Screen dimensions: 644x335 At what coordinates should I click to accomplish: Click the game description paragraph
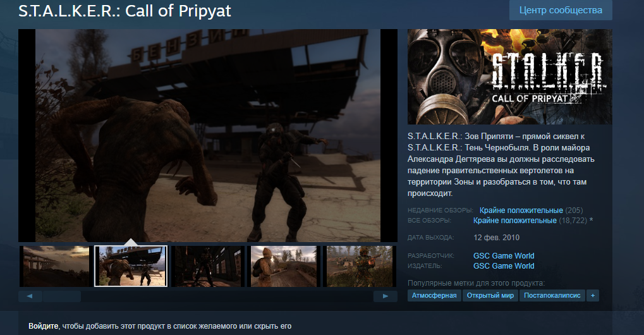pos(501,164)
